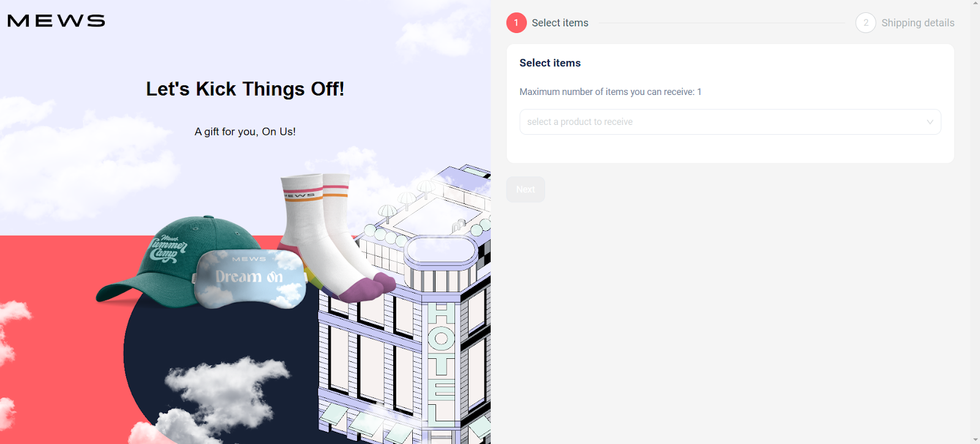The width and height of the screenshot is (980, 444).
Task: Go to Select items step label
Action: tap(560, 23)
